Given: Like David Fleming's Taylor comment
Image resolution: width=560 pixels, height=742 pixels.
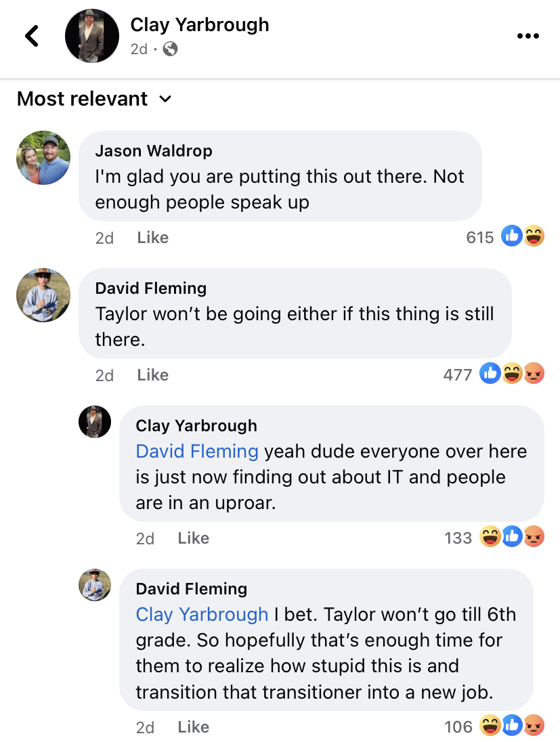Looking at the screenshot, I should point(152,375).
